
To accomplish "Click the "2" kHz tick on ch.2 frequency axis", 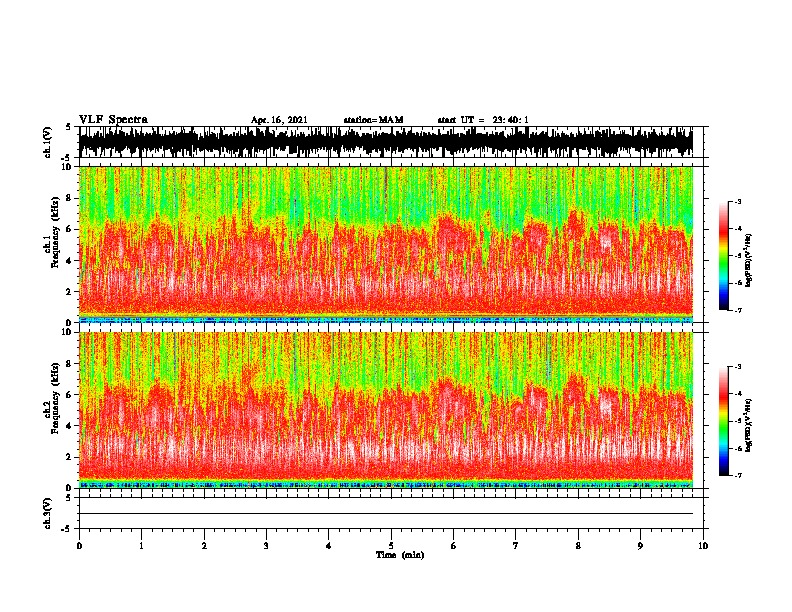I will point(69,457).
